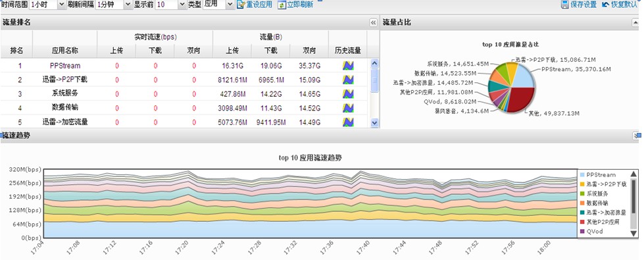The height and width of the screenshot is (260, 644).
Task: Click the 35.37G bidirectional traffic value
Action: point(309,66)
